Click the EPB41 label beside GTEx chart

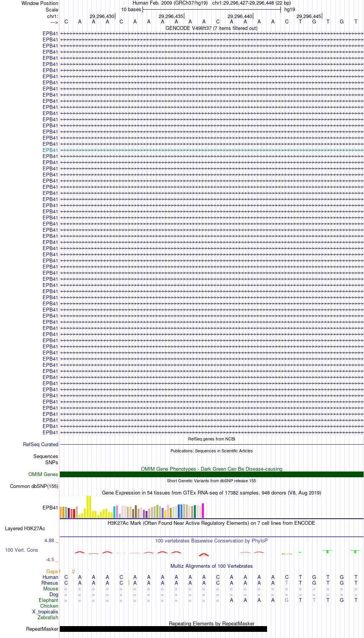50,508
